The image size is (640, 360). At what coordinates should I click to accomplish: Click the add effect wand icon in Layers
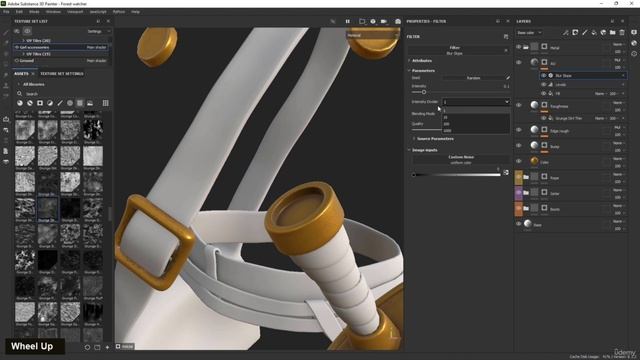(566, 33)
